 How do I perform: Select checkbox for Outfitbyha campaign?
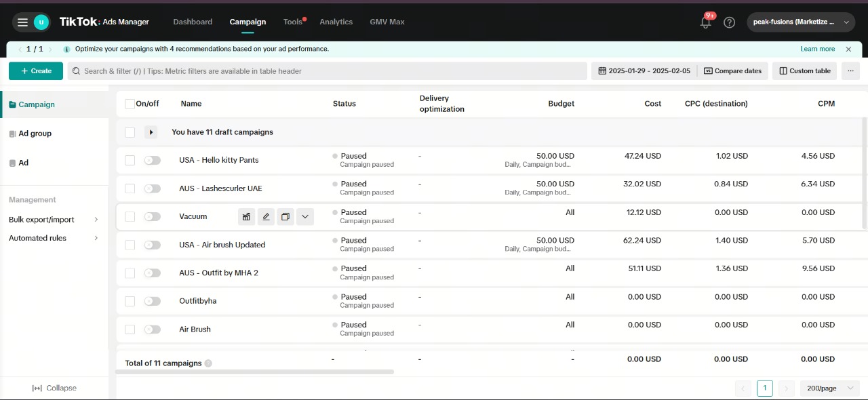(130, 301)
